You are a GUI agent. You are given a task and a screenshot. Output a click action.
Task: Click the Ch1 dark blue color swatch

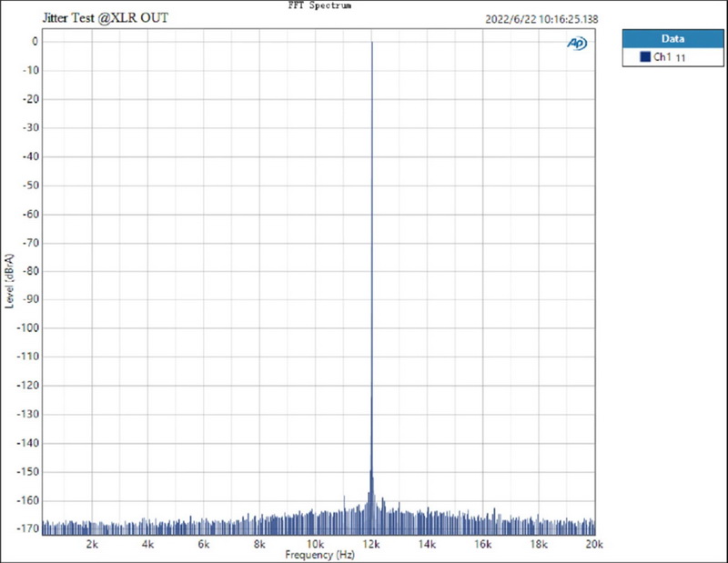(645, 57)
